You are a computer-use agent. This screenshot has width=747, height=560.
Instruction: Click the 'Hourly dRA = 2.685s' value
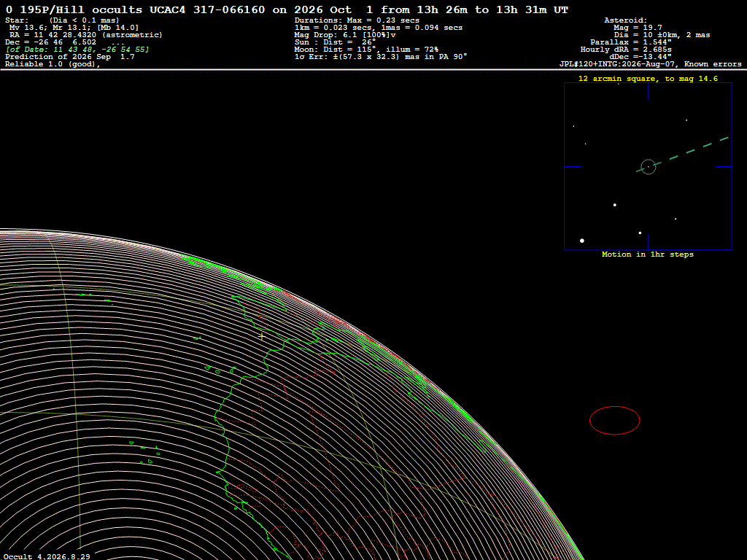(x=626, y=50)
